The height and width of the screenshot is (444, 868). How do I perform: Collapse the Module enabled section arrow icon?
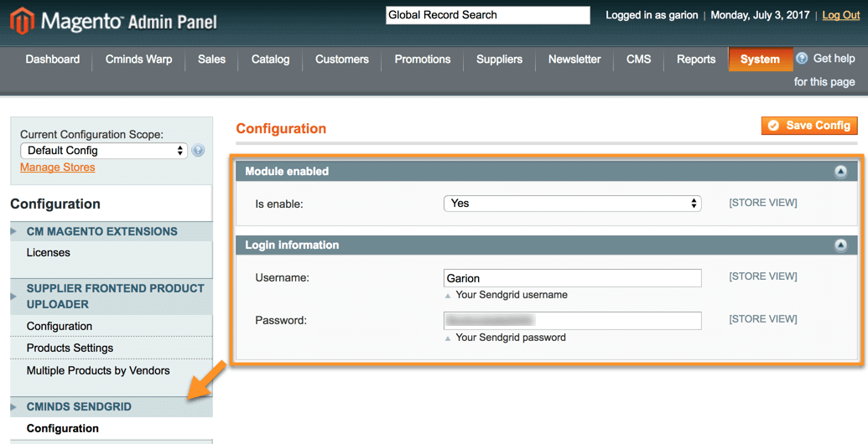point(840,172)
